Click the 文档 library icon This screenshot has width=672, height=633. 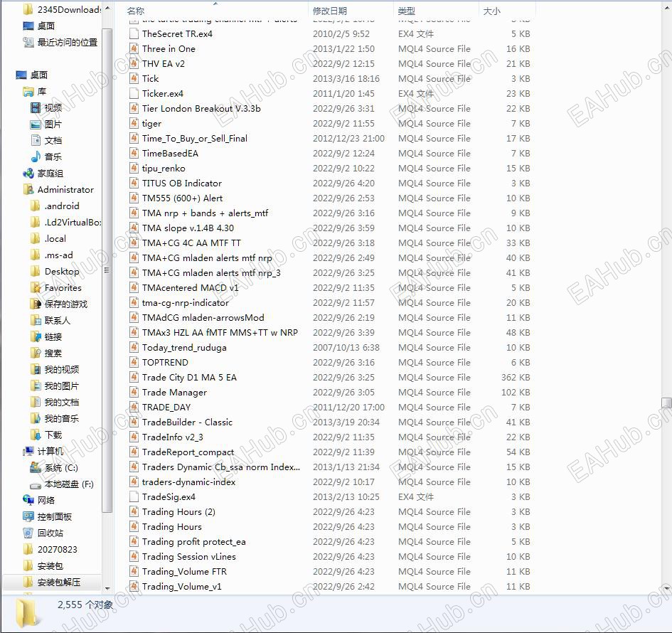36,140
